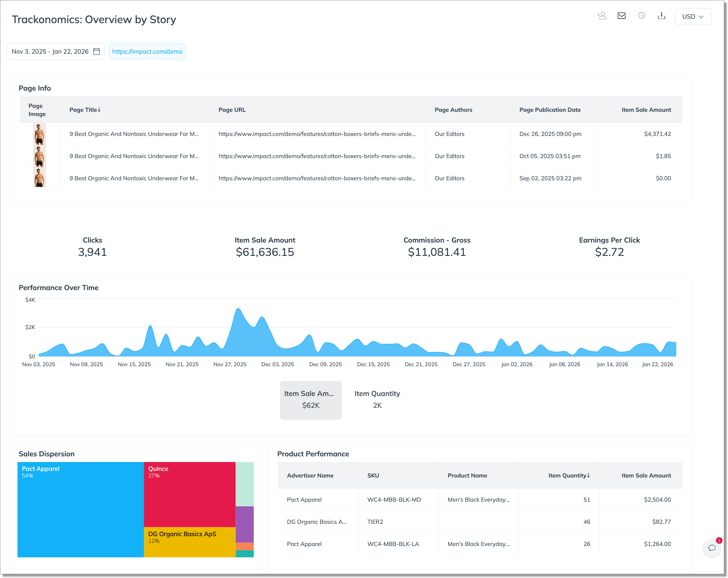The height and width of the screenshot is (578, 728).
Task: Open the Nov 3, 2025 date range picker
Action: 50,52
